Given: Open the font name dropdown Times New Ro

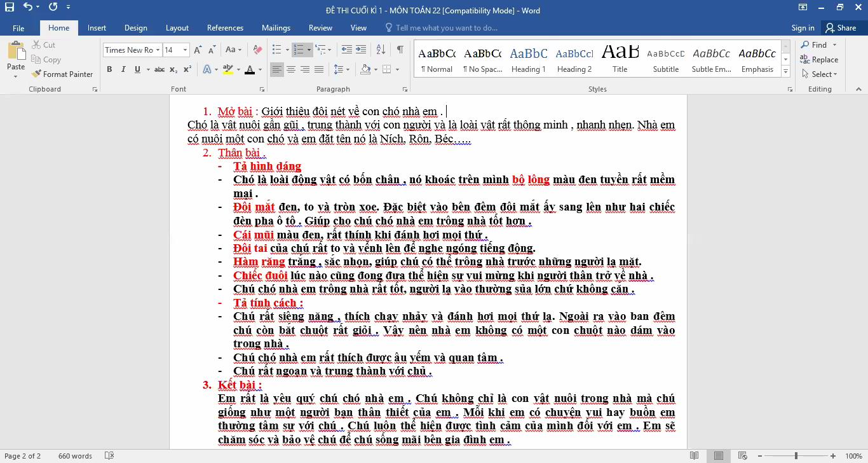Looking at the screenshot, I should pos(158,50).
